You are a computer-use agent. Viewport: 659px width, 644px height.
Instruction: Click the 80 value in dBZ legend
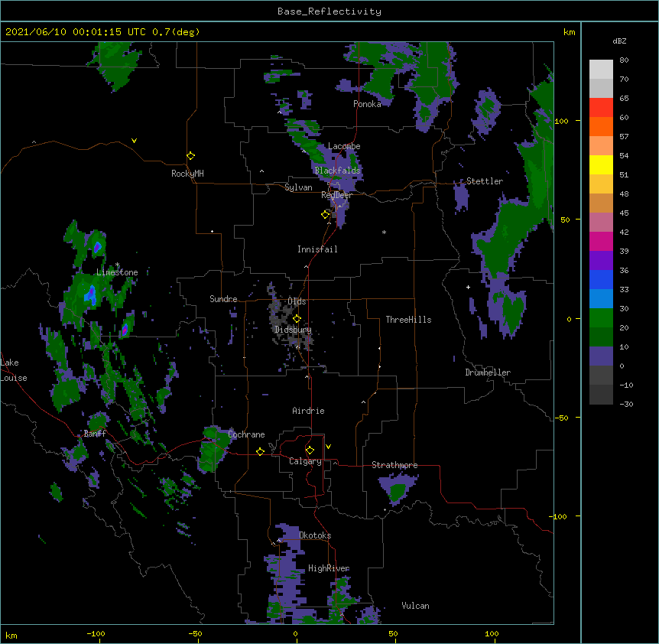pyautogui.click(x=624, y=60)
